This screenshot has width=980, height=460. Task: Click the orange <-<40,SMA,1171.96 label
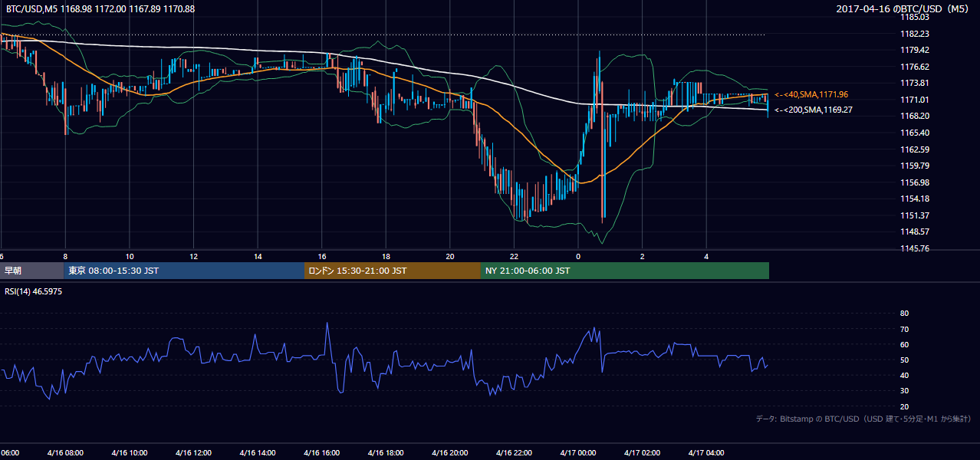coord(811,94)
